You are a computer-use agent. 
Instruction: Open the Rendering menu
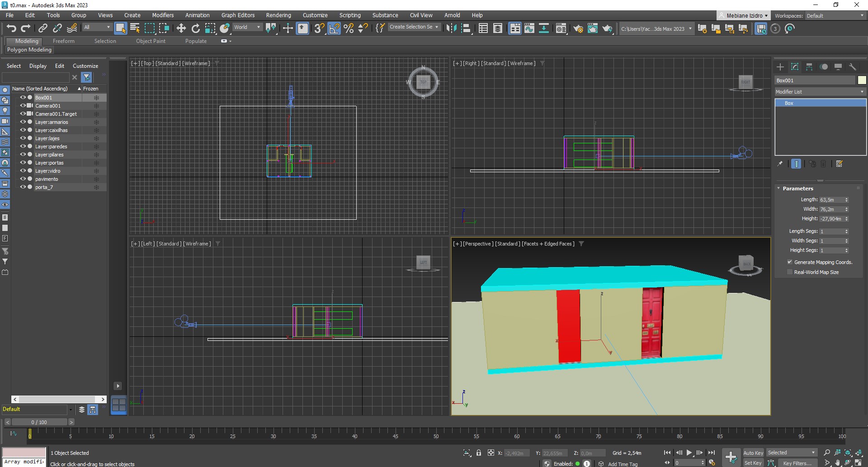click(x=278, y=15)
